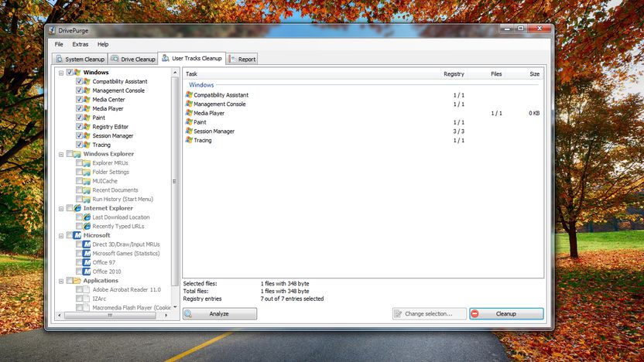Viewport: 644px width, 362px height.
Task: Collapse the Applications tree group
Action: [x=61, y=281]
